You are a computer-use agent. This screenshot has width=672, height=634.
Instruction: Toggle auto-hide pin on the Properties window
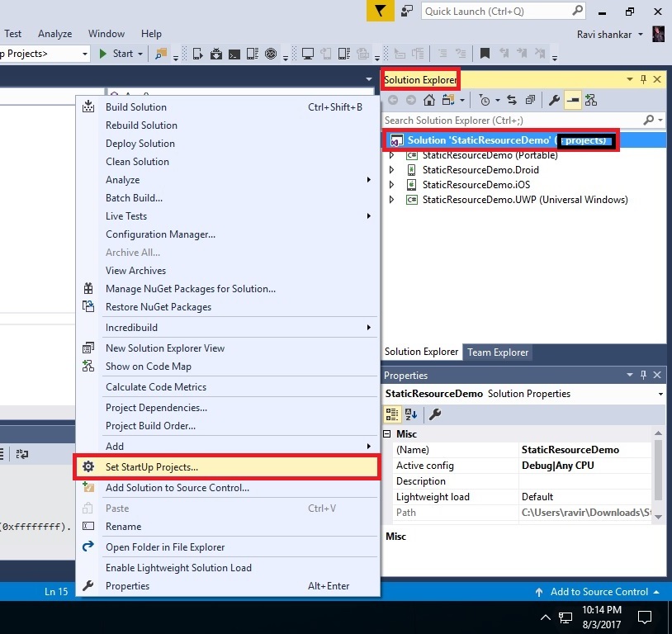(643, 375)
